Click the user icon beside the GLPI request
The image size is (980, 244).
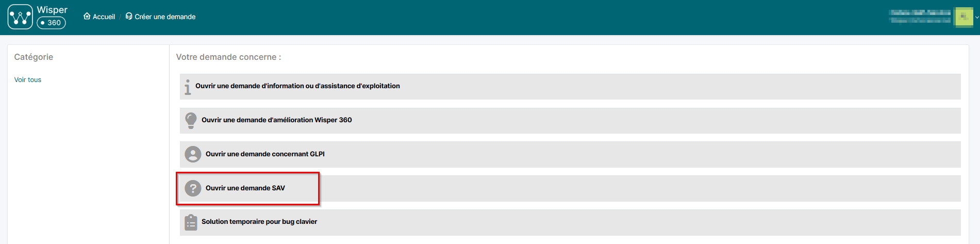[193, 154]
